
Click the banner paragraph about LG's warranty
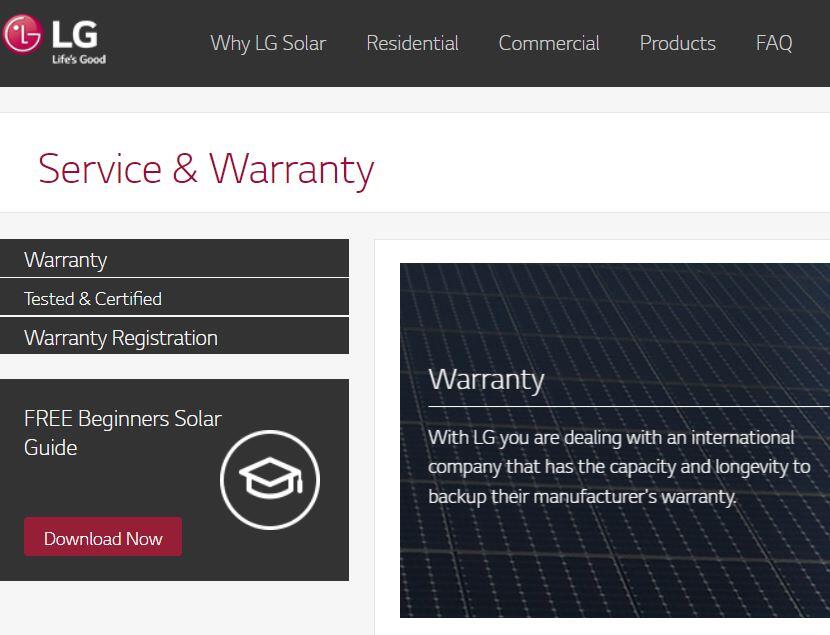(x=619, y=467)
